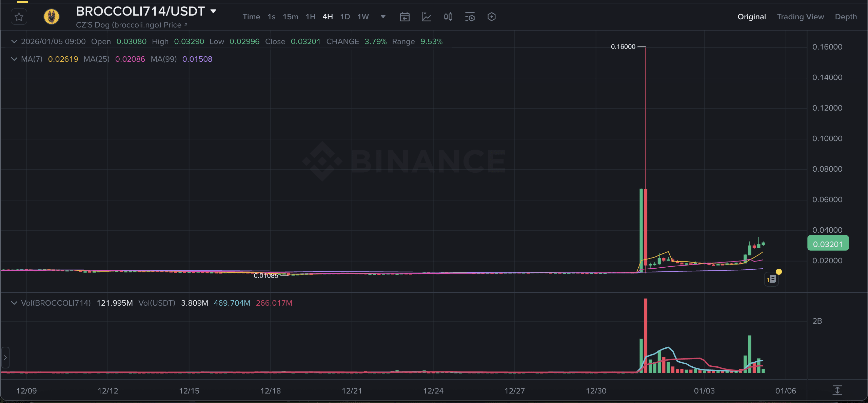Switch chart to Trading View mode

(800, 16)
